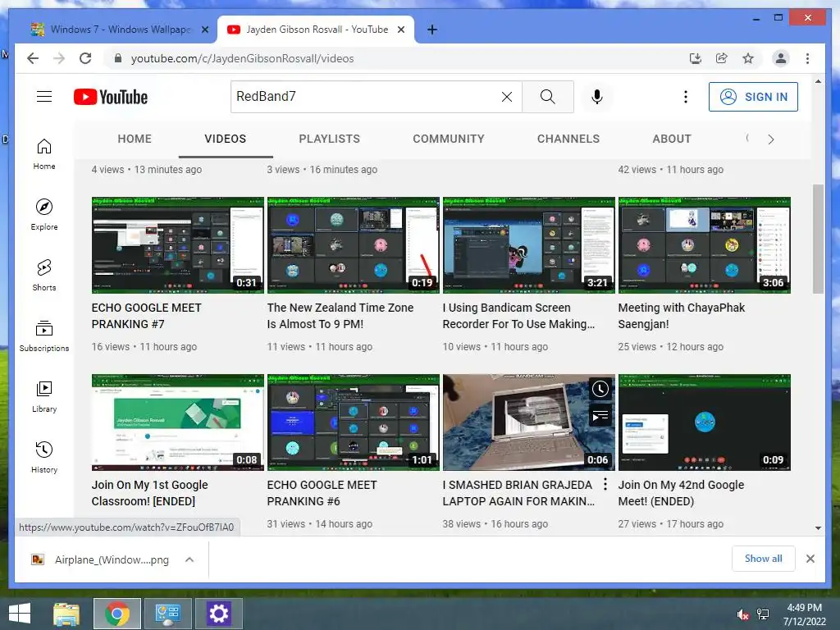Open Shorts in sidebar
The height and width of the screenshot is (630, 840).
[44, 276]
